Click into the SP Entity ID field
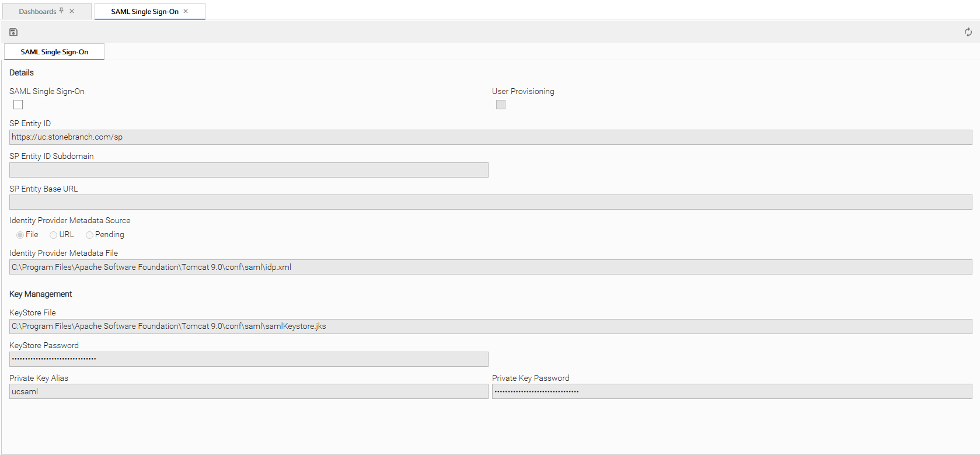 tap(490, 137)
